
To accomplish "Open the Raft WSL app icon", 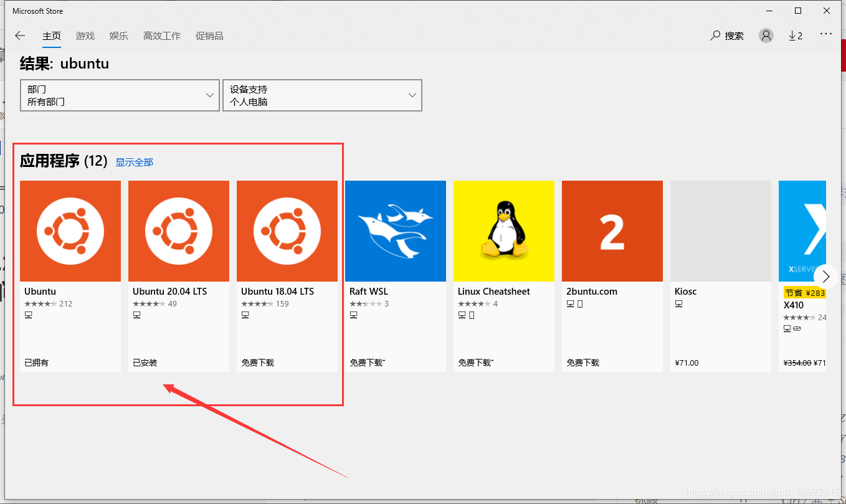I will point(396,231).
